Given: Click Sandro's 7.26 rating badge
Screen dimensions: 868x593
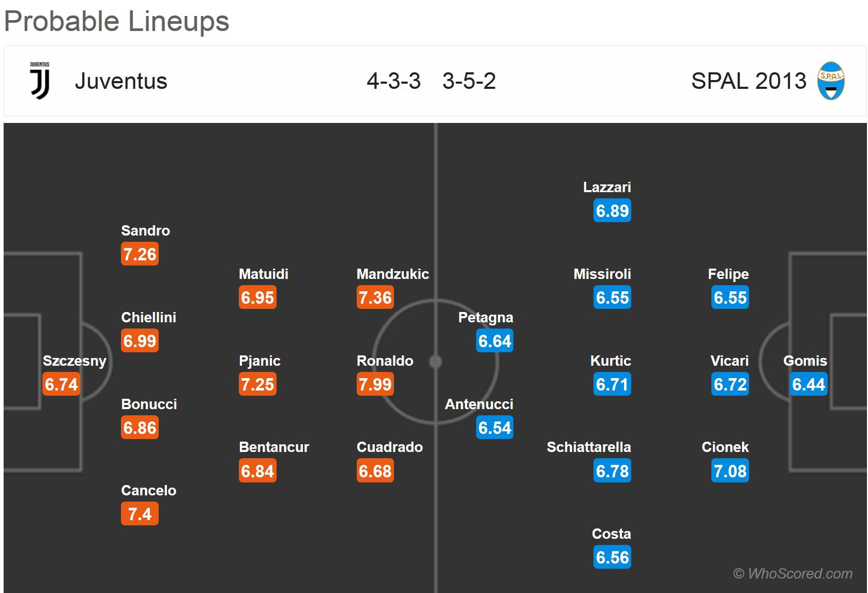Looking at the screenshot, I should click(140, 254).
